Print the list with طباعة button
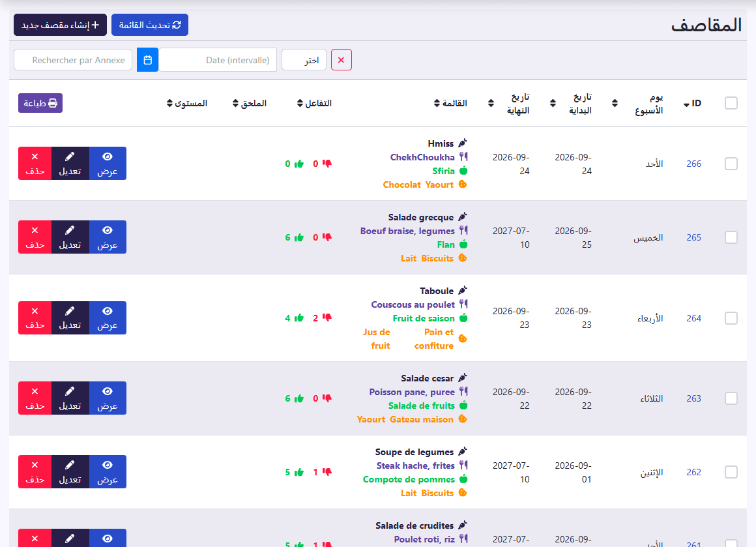Image resolution: width=756 pixels, height=547 pixels. (40, 103)
